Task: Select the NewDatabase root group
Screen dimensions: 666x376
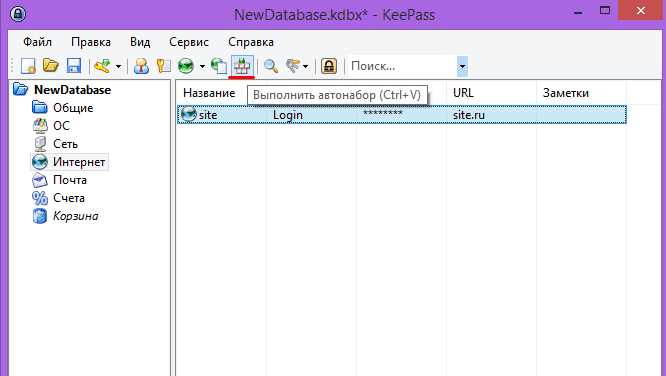Action: (73, 90)
